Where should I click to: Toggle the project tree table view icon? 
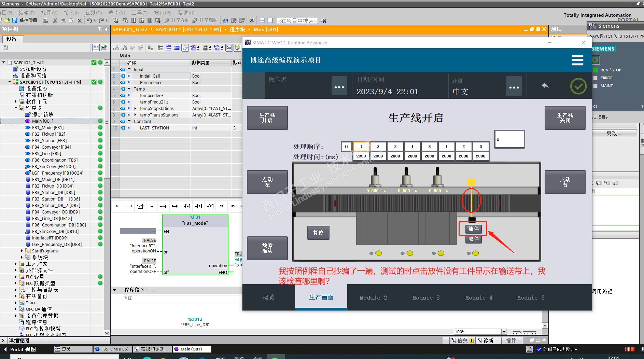(96, 47)
